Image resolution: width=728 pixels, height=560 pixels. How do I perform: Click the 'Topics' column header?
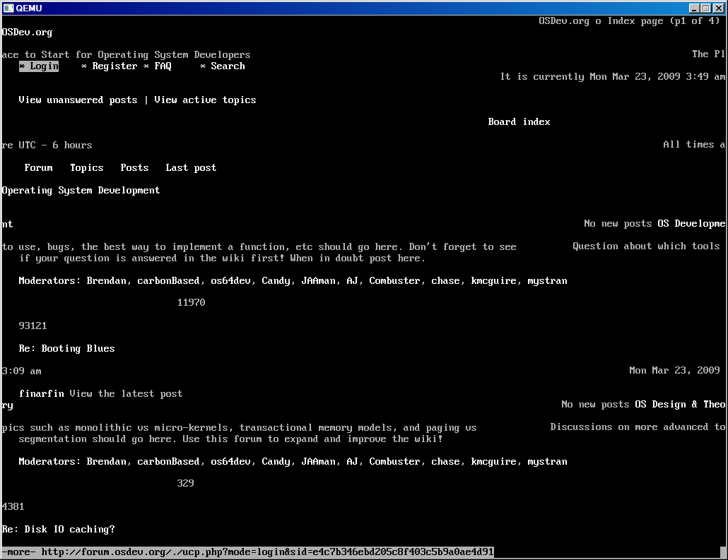click(x=87, y=167)
